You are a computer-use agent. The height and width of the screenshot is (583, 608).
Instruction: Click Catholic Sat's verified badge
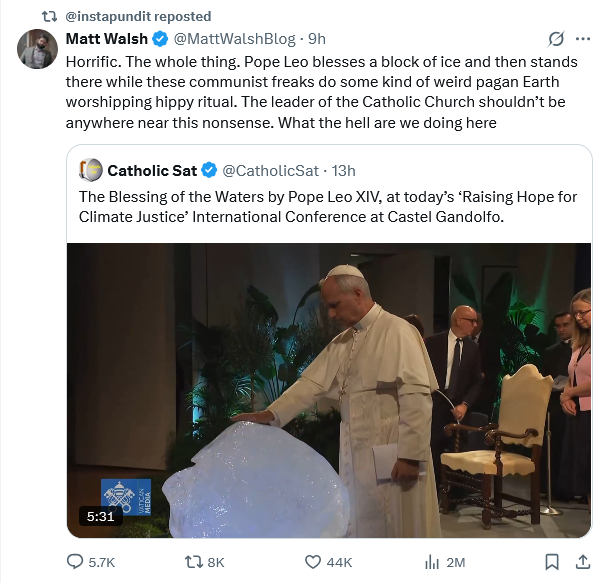210,170
